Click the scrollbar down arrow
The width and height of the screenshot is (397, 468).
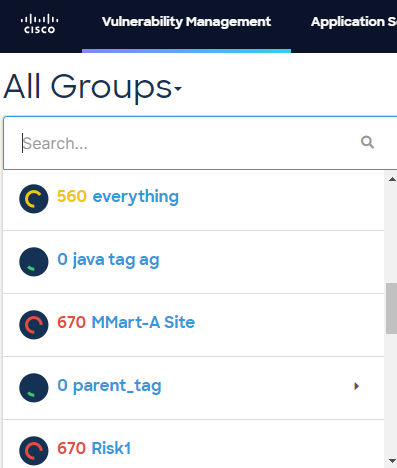click(392, 461)
